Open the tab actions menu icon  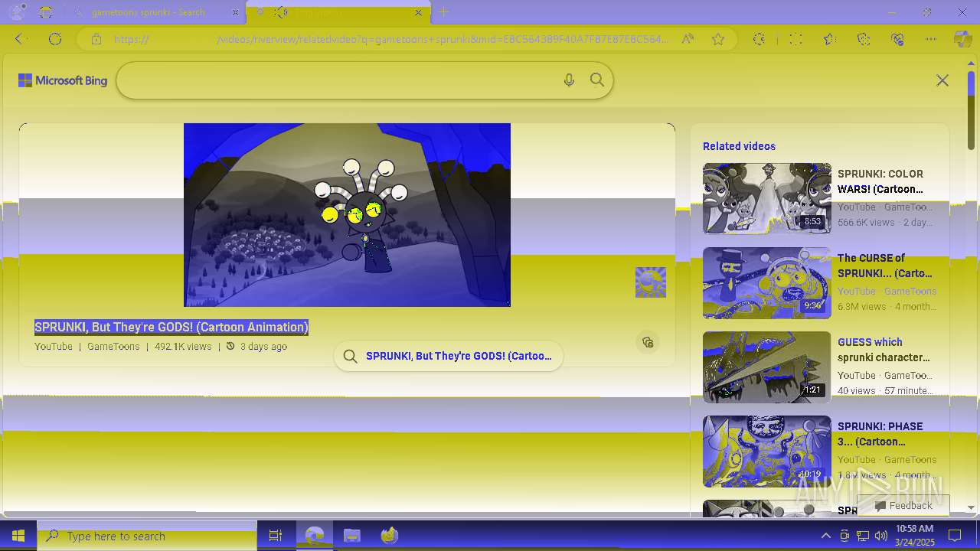click(x=46, y=12)
